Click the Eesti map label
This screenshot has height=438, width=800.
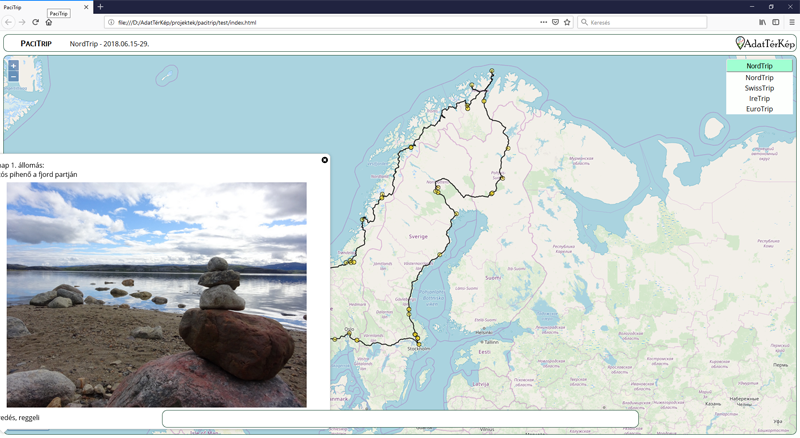[x=484, y=352]
